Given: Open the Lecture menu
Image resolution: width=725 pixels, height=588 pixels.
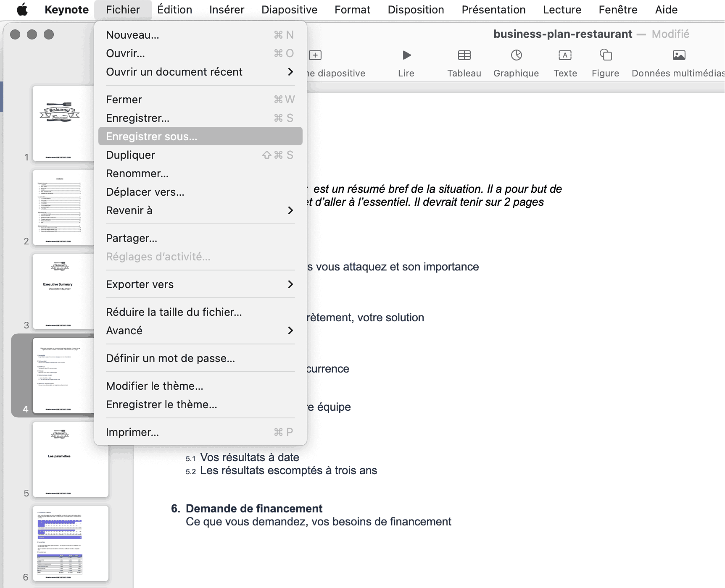Looking at the screenshot, I should [x=562, y=10].
